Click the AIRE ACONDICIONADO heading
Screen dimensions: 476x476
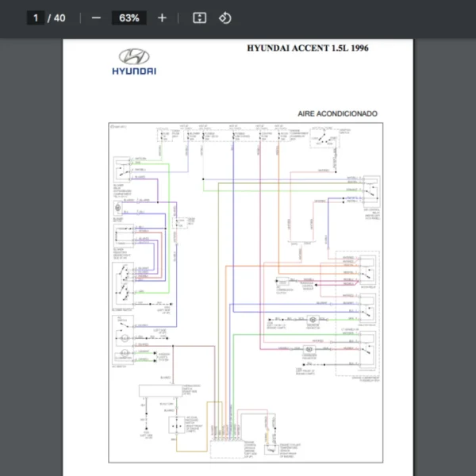tap(337, 113)
